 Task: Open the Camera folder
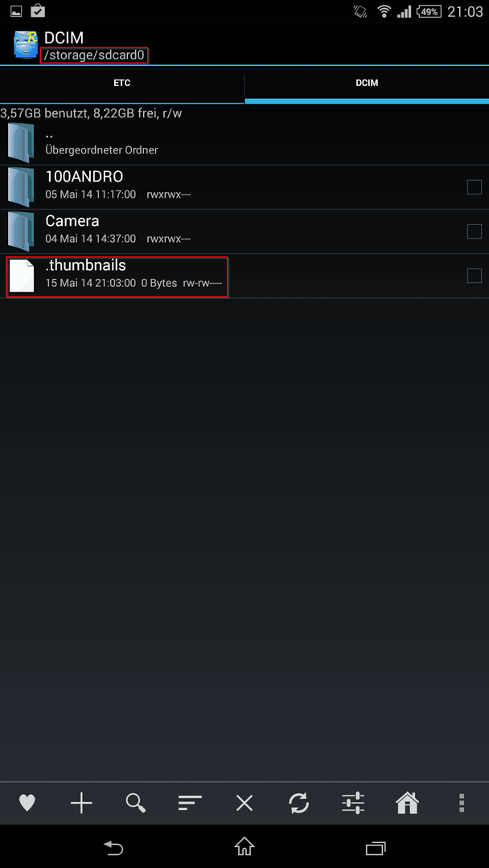click(x=244, y=231)
